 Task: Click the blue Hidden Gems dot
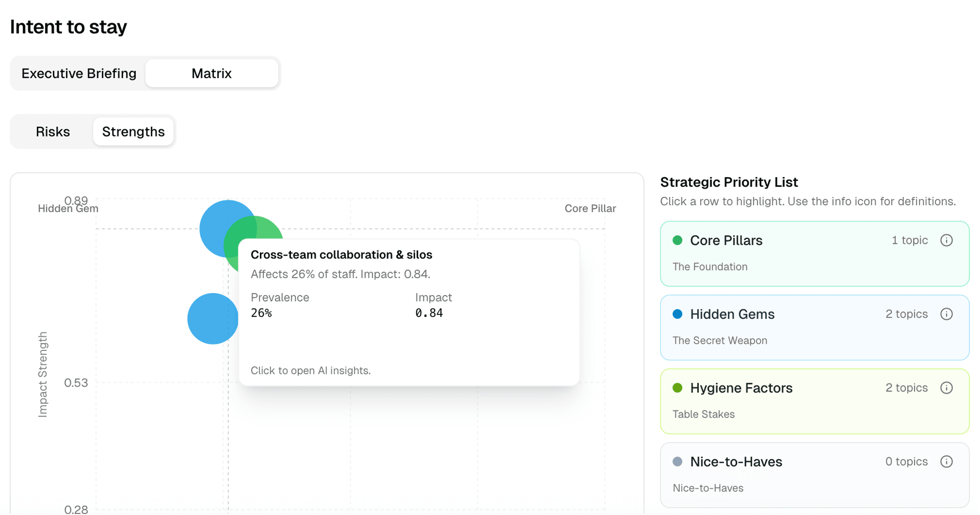click(x=677, y=314)
